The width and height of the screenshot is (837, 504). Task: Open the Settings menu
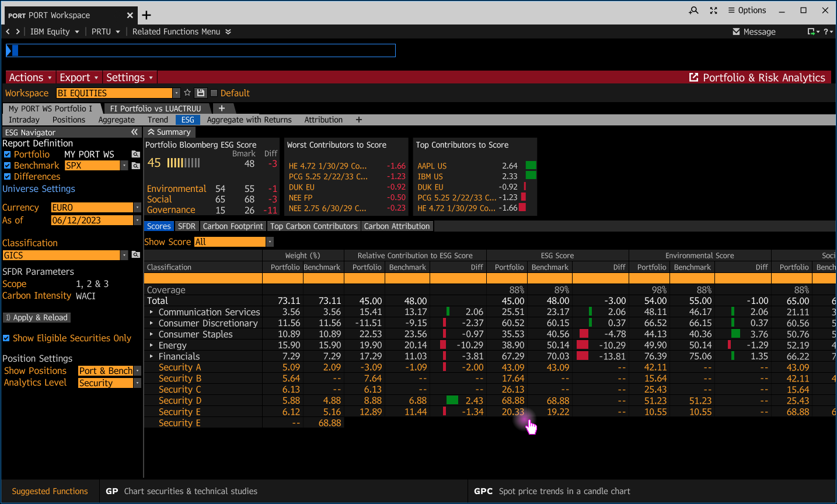click(x=130, y=78)
